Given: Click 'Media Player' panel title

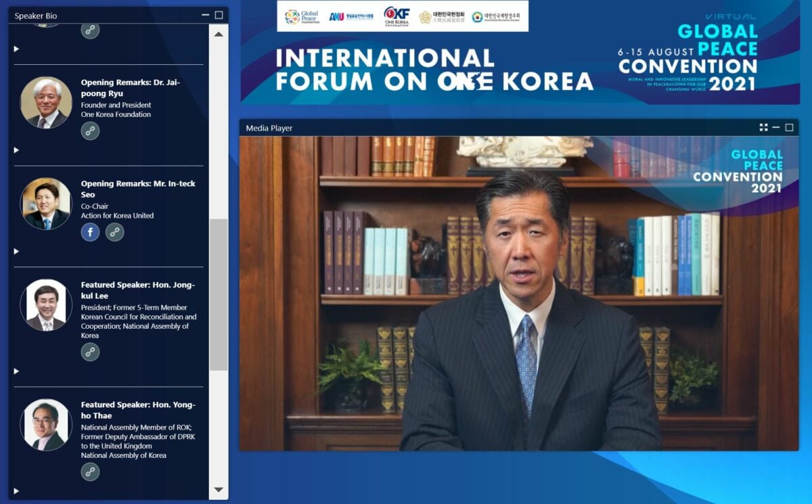Looking at the screenshot, I should (x=269, y=128).
